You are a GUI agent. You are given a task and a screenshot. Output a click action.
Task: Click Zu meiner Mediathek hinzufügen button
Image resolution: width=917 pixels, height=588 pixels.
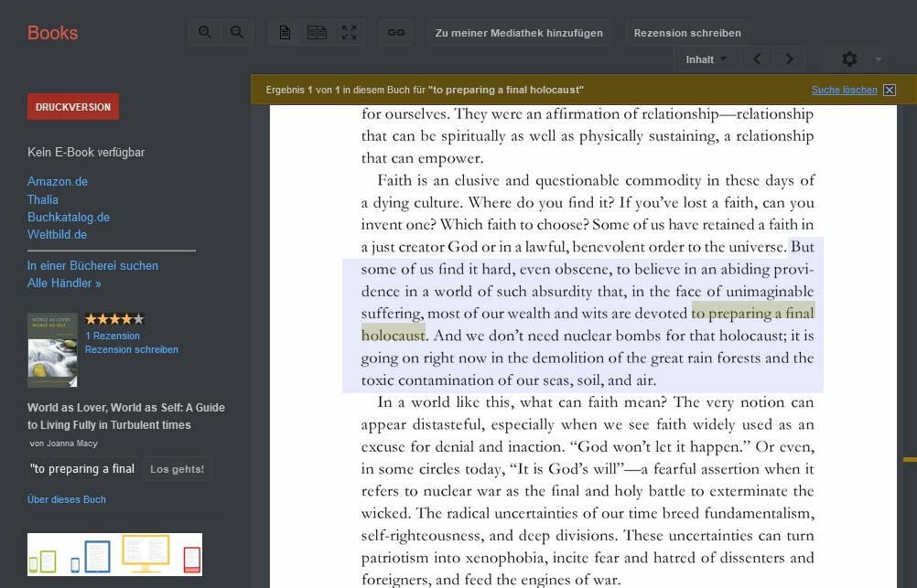coord(519,33)
